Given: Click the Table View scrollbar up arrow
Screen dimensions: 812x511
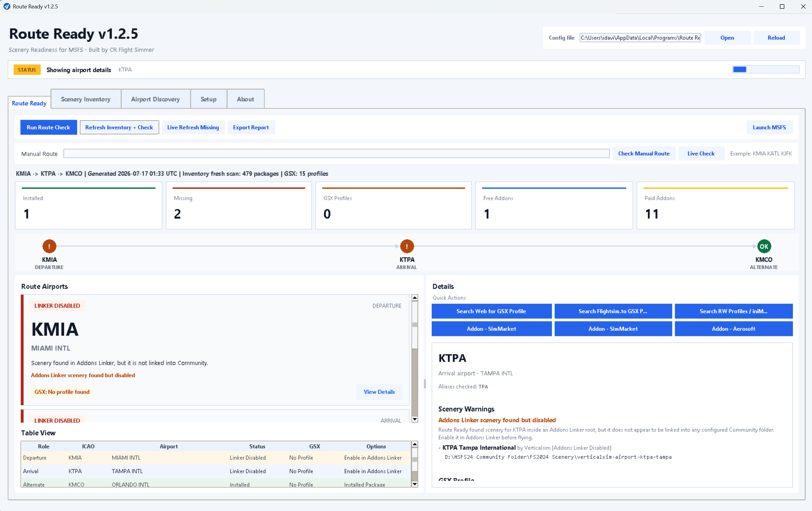Looking at the screenshot, I should coord(414,444).
